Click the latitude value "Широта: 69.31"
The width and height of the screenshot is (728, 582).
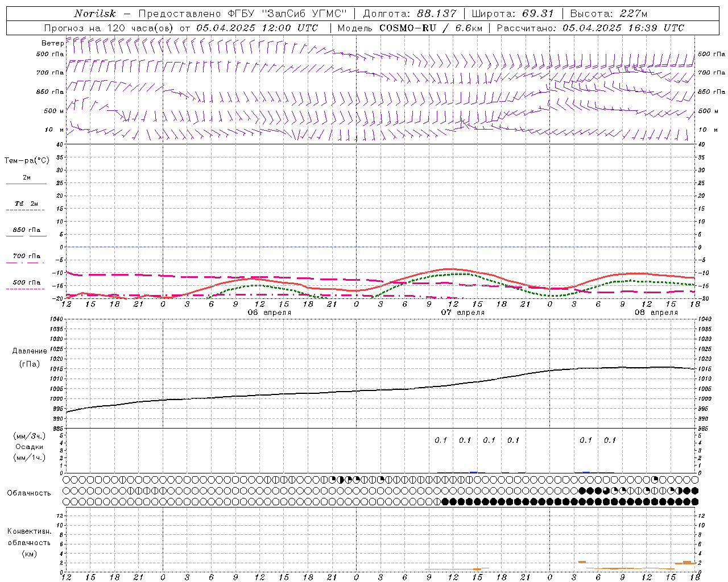pos(513,14)
